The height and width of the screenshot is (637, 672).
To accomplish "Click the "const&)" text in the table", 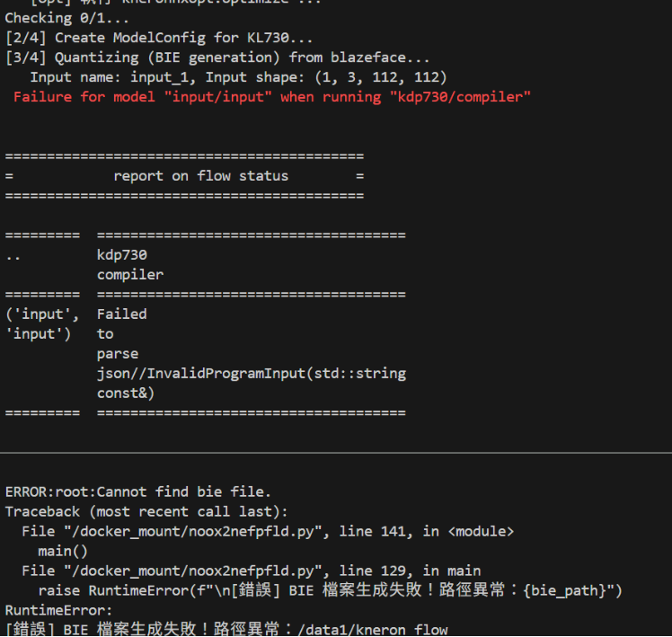I will pos(126,393).
